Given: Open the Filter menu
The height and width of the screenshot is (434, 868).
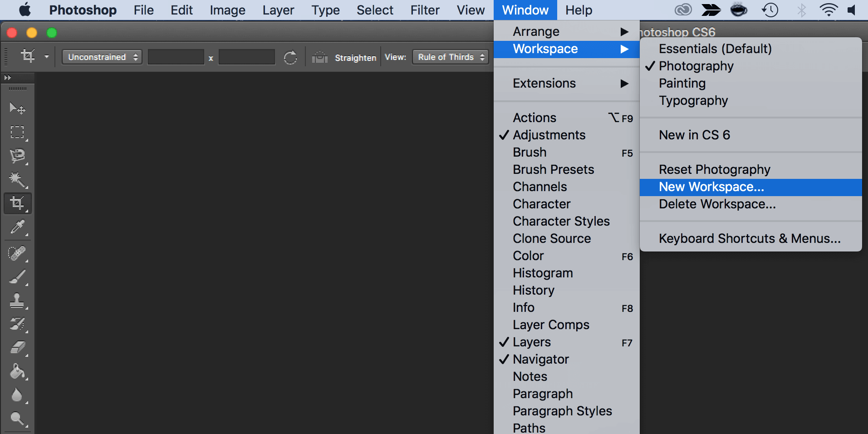Looking at the screenshot, I should [425, 10].
